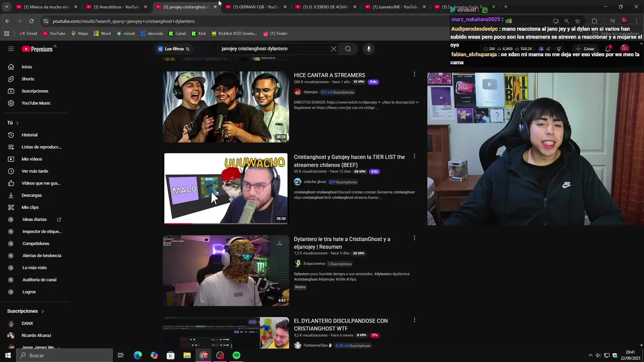
Task: Open video title HICE CANTAR A STREAMERS
Action: tap(330, 75)
